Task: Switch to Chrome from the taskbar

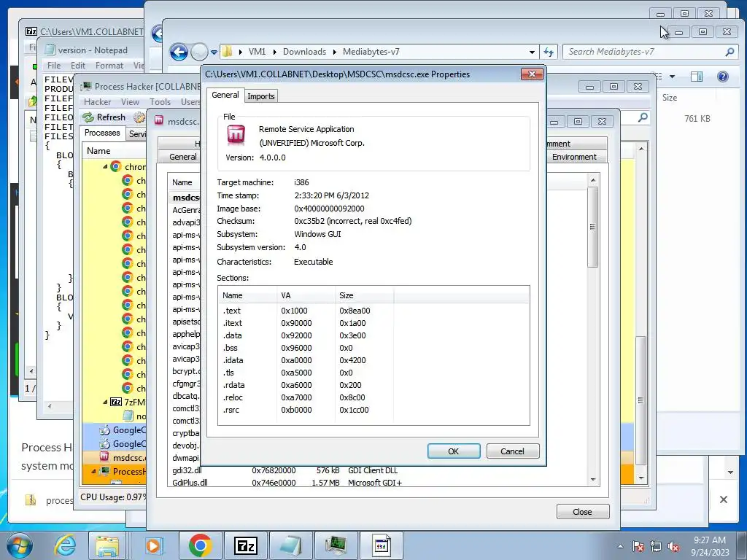Action: (200, 545)
